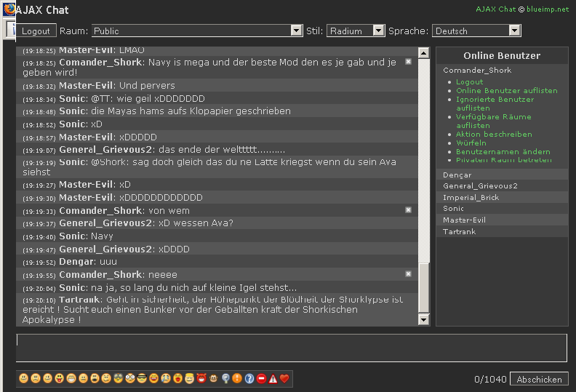Expand Tartrank in the online users list

[459, 231]
